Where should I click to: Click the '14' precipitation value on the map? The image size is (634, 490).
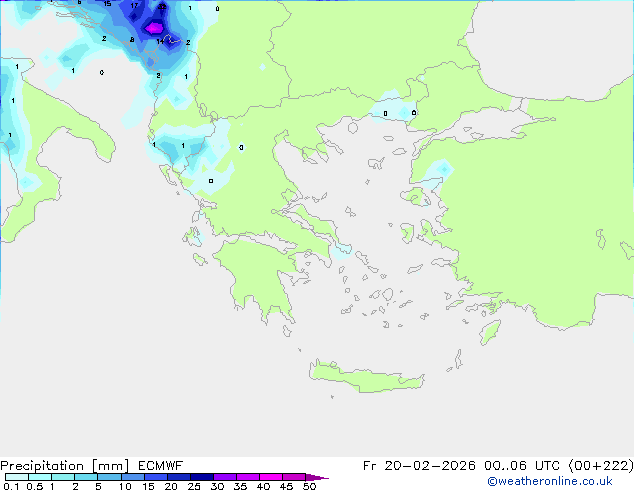160,41
